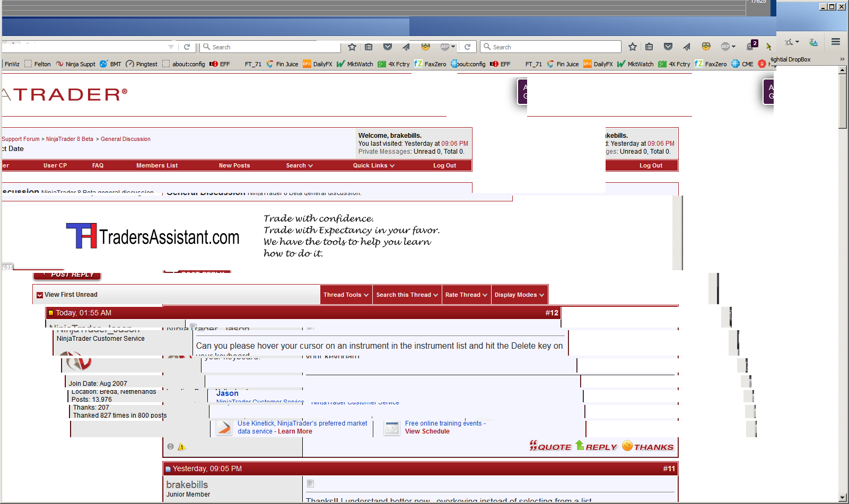Click the scrollbar up arrow
Viewport: 849px width, 504px height.
(x=843, y=70)
